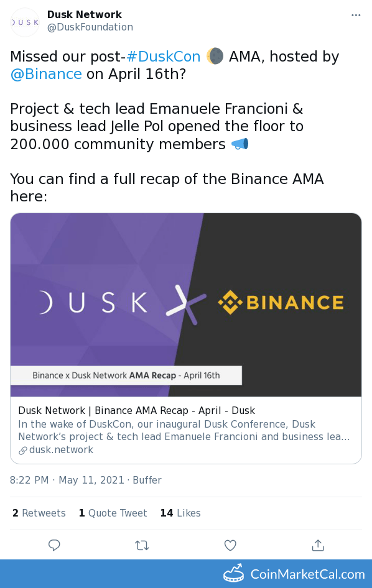372x588 pixels.
Task: Click the reply speech bubble icon
Action: click(54, 545)
